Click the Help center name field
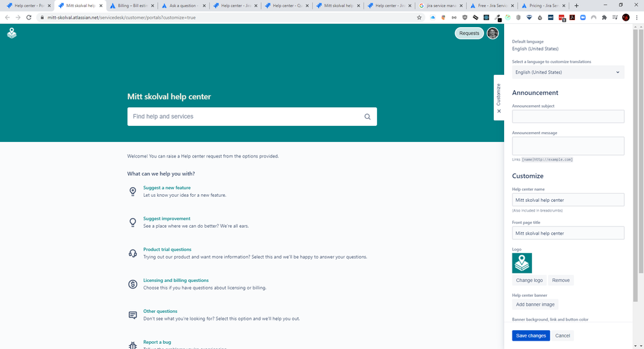 [x=568, y=200]
